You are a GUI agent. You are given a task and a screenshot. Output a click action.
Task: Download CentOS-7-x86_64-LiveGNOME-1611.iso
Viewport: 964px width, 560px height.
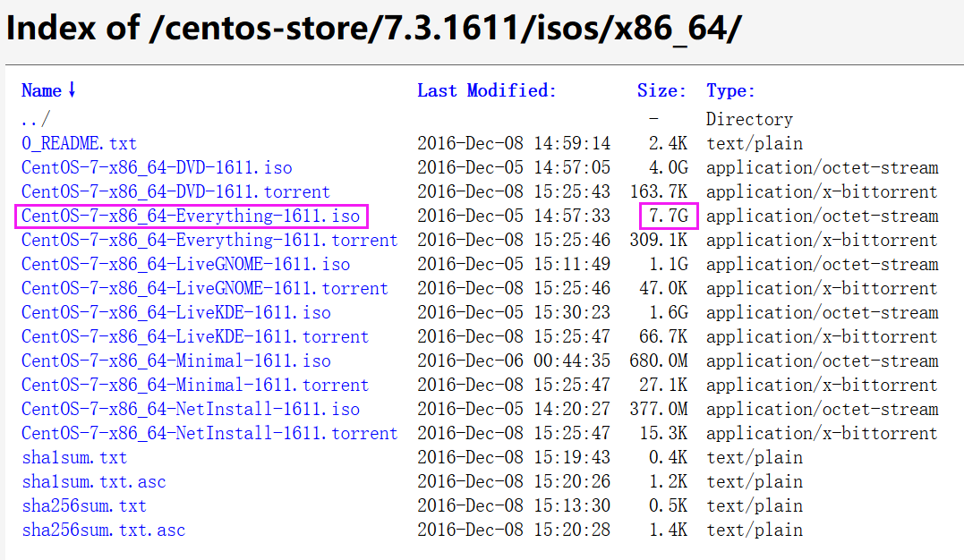[x=185, y=264]
